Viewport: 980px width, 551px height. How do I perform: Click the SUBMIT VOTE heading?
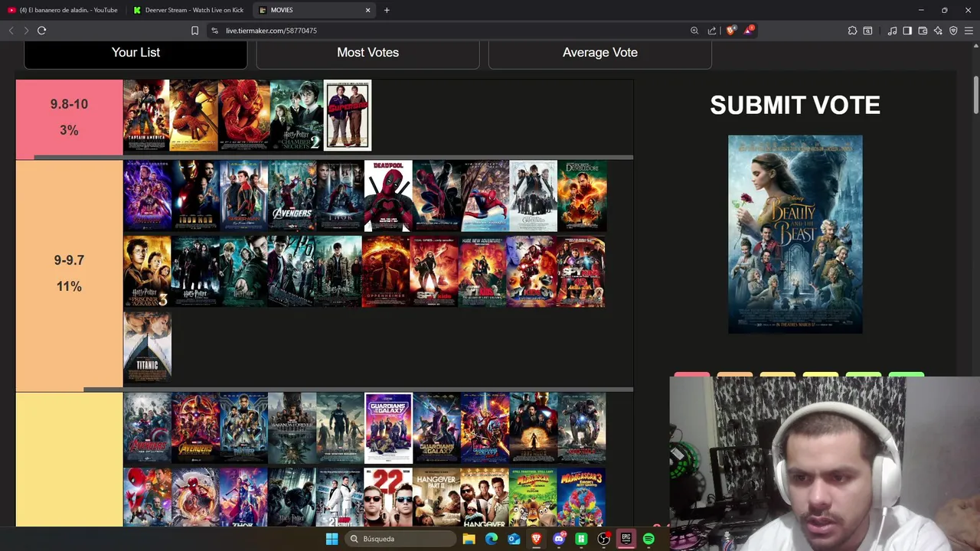(x=795, y=105)
